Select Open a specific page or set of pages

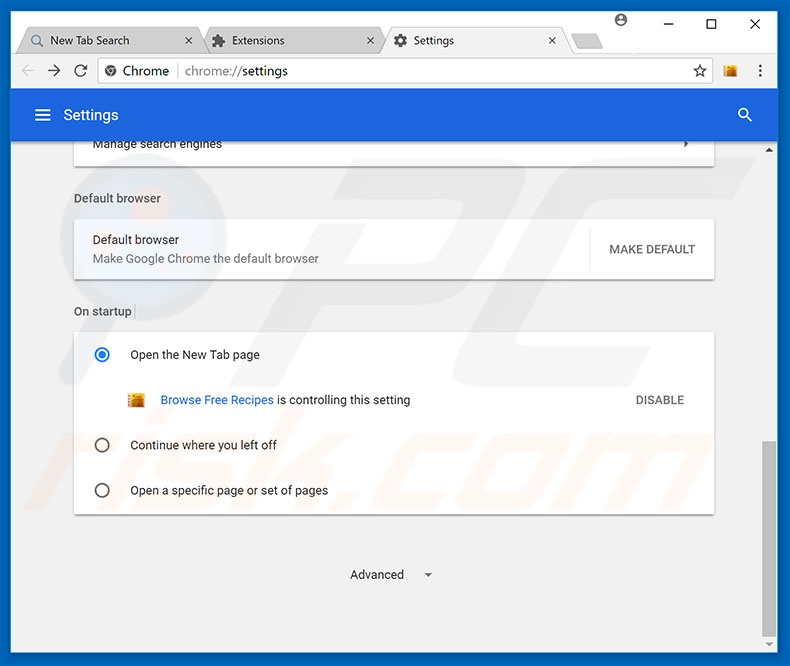click(x=102, y=490)
